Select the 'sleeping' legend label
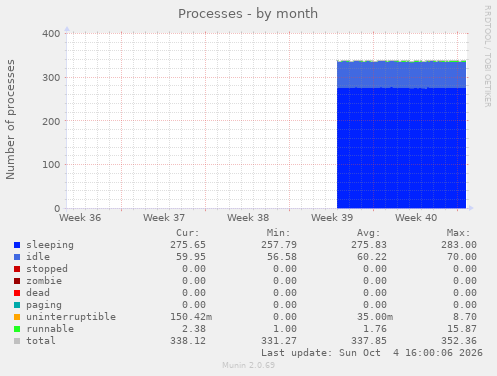 (x=50, y=245)
